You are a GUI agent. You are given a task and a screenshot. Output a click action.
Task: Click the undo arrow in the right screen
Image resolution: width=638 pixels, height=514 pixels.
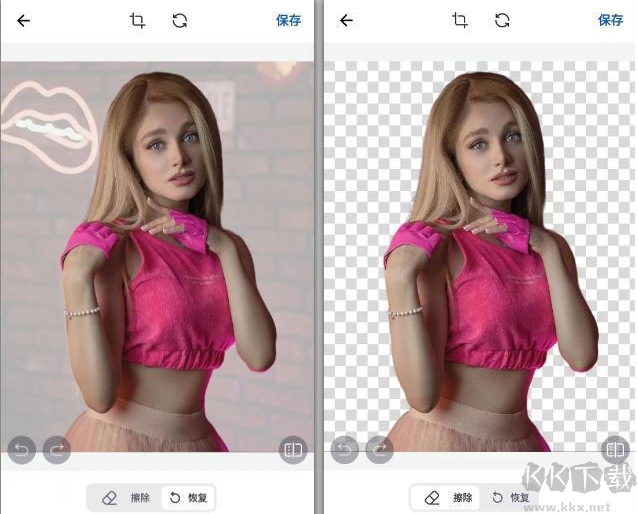click(345, 451)
